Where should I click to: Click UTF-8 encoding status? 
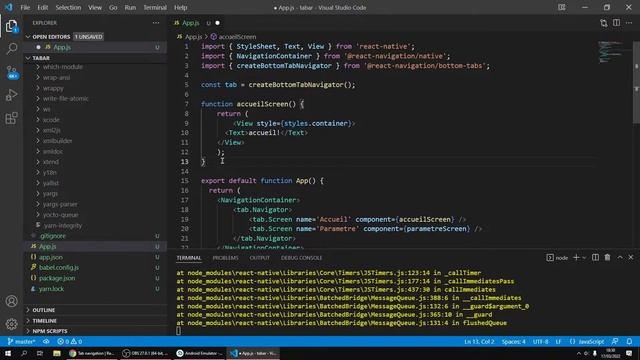pyautogui.click(x=540, y=342)
